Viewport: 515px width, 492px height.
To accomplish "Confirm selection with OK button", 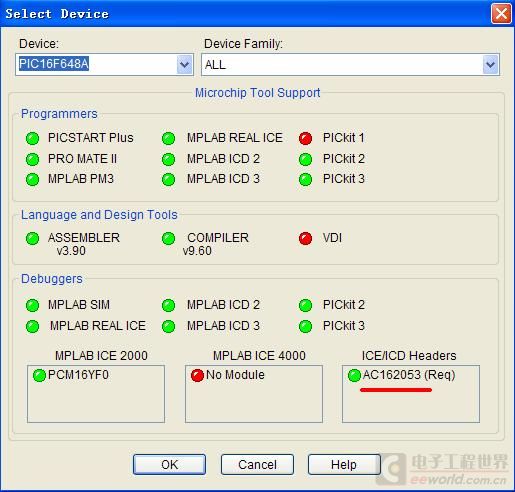I will point(169,465).
